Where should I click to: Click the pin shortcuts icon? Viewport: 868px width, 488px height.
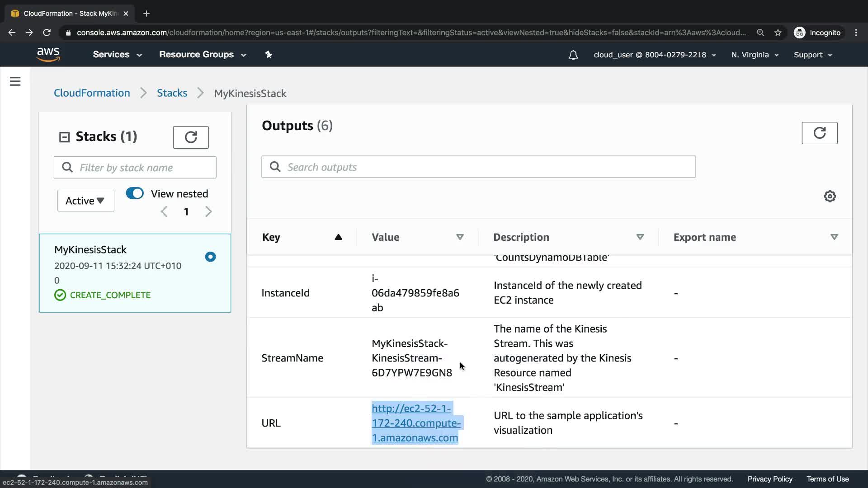[269, 55]
